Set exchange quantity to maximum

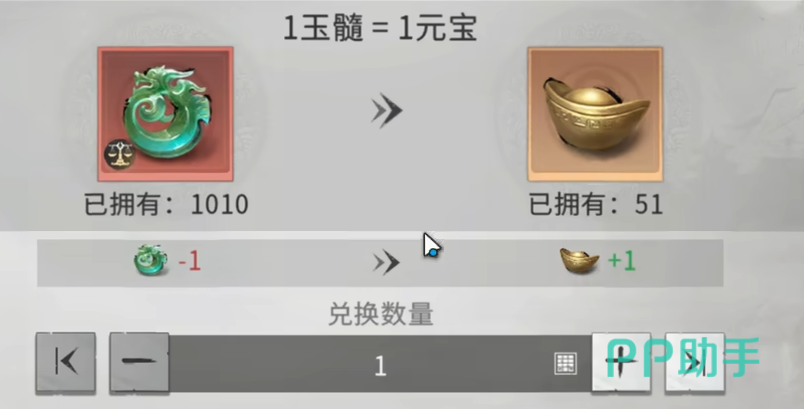coord(695,363)
